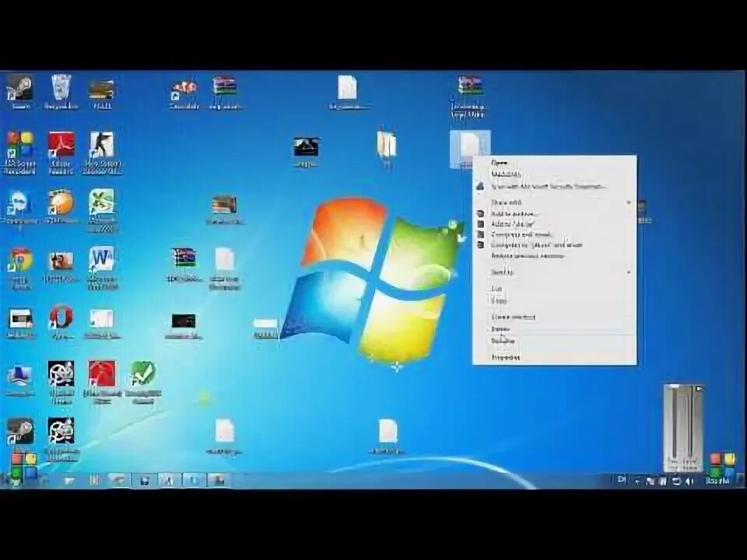Launch Google Chrome from the desktop
Image resolution: width=747 pixels, height=560 pixels.
point(20,267)
